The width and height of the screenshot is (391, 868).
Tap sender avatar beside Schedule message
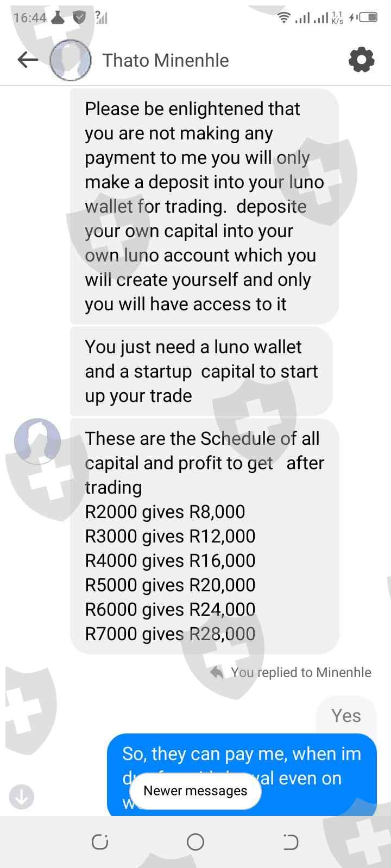(37, 441)
